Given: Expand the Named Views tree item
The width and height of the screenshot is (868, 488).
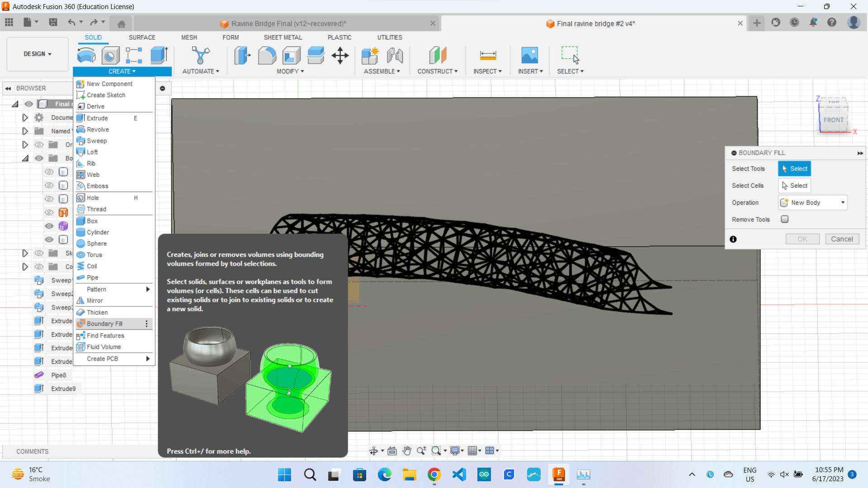Looking at the screenshot, I should (x=25, y=131).
